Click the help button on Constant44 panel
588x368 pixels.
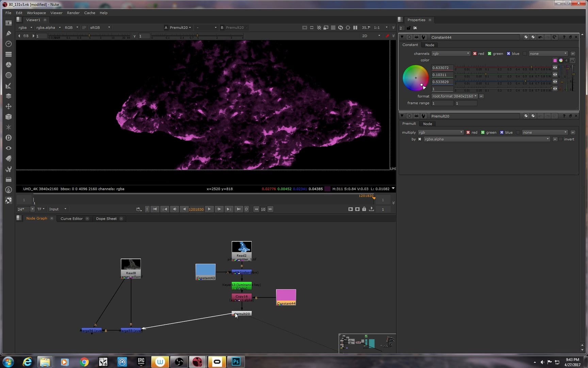564,37
